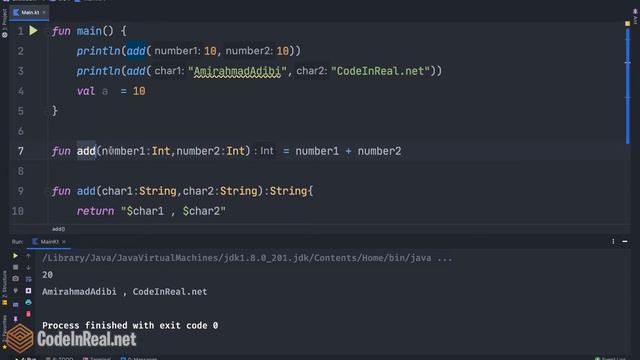The height and width of the screenshot is (360, 640).
Task: Click the camera dump threads icon
Action: pyautogui.click(x=16, y=279)
